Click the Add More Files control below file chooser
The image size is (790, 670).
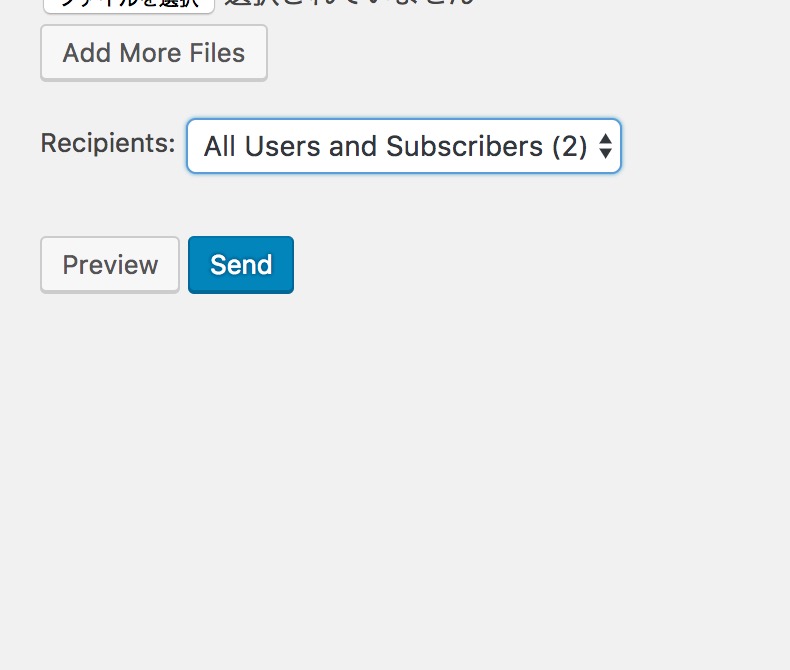[x=154, y=53]
